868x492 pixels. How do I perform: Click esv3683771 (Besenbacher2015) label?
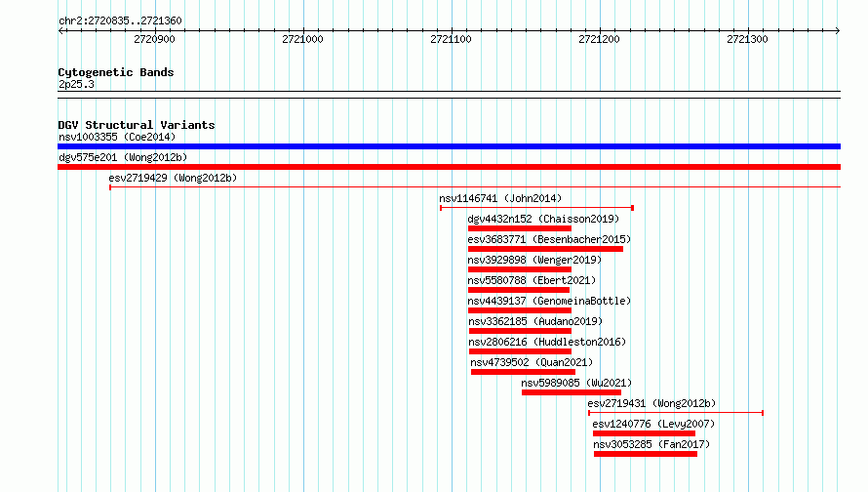pos(549,239)
